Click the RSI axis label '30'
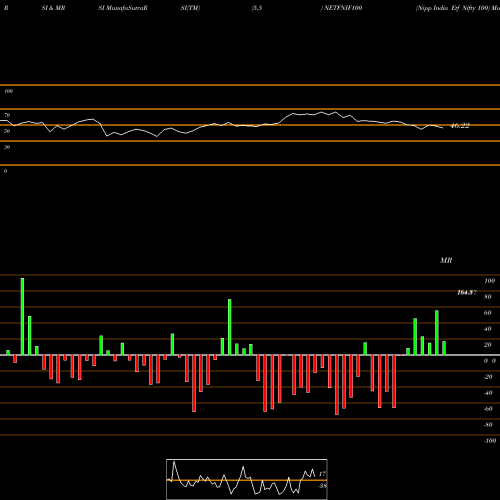 pos(7,147)
